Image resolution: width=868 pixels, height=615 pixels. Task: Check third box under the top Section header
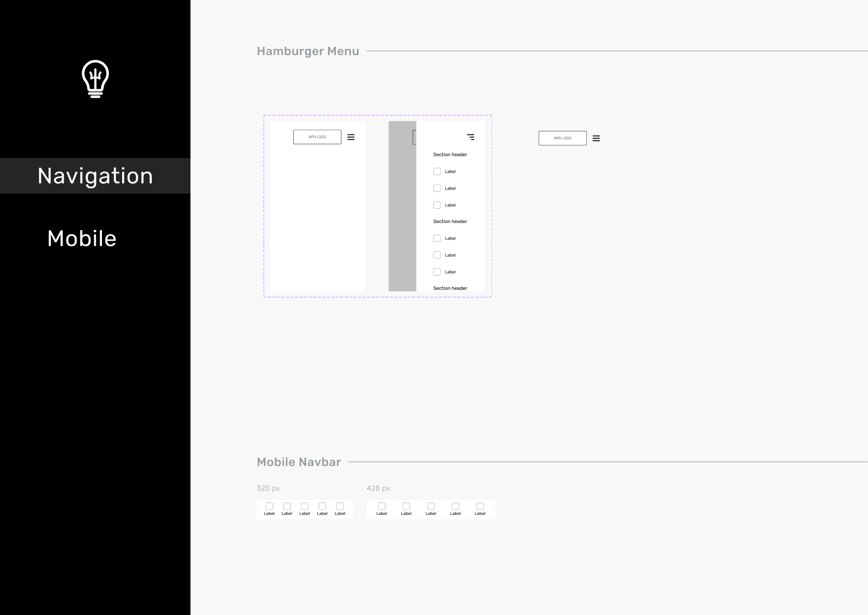coord(437,205)
